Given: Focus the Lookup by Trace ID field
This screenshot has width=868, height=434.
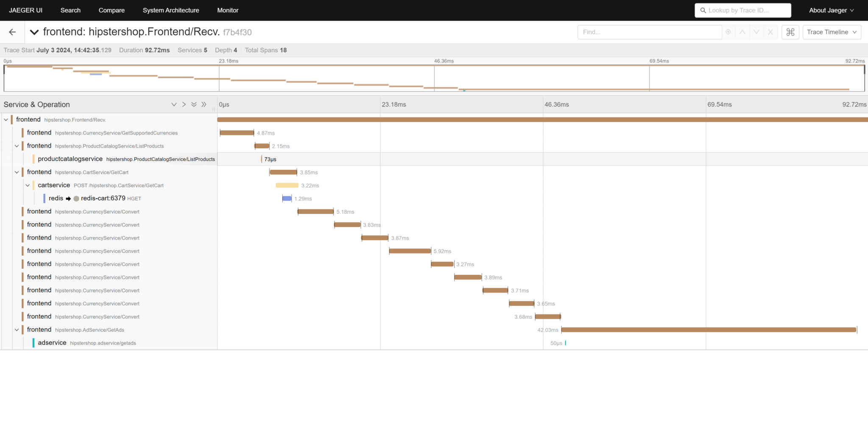Looking at the screenshot, I should (746, 10).
